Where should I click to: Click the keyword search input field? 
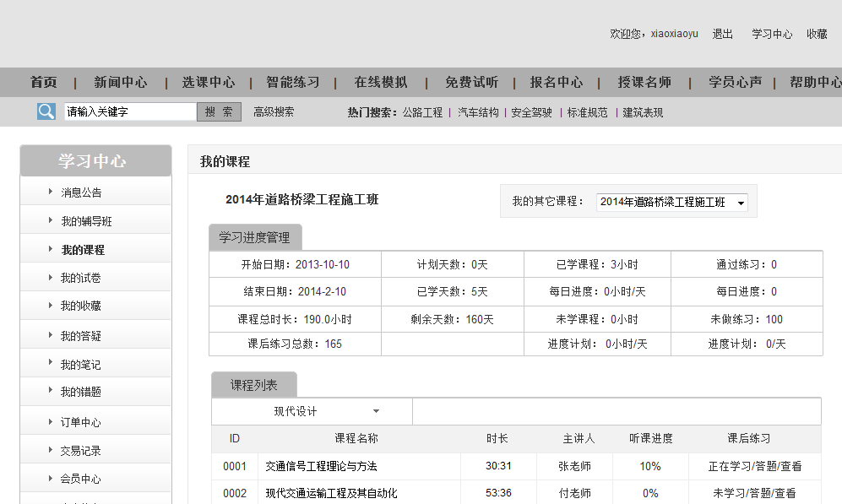click(130, 111)
